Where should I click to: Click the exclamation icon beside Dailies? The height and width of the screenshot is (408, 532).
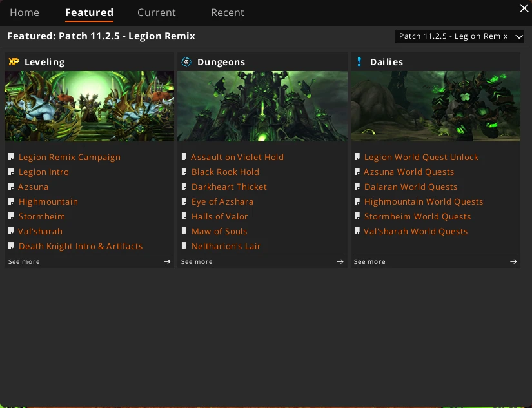pyautogui.click(x=359, y=62)
